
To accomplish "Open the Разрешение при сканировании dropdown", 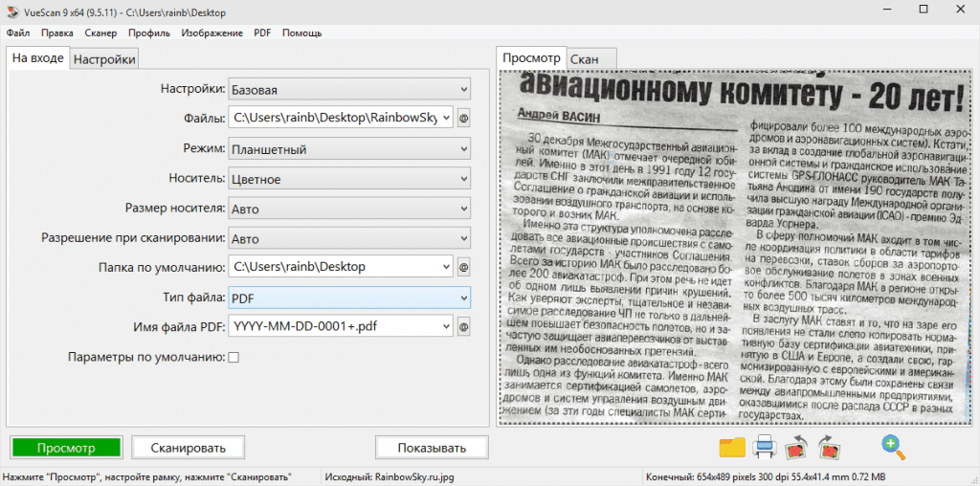I will click(x=349, y=238).
